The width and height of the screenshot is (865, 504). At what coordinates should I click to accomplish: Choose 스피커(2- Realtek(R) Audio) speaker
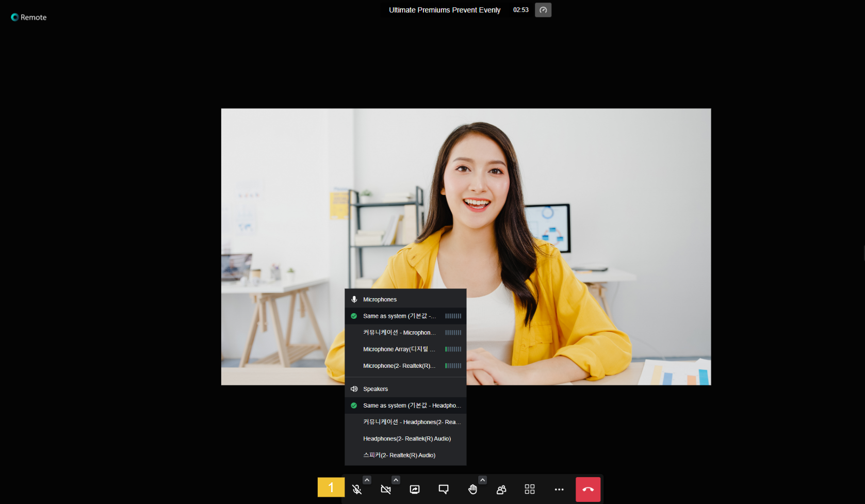[399, 455]
